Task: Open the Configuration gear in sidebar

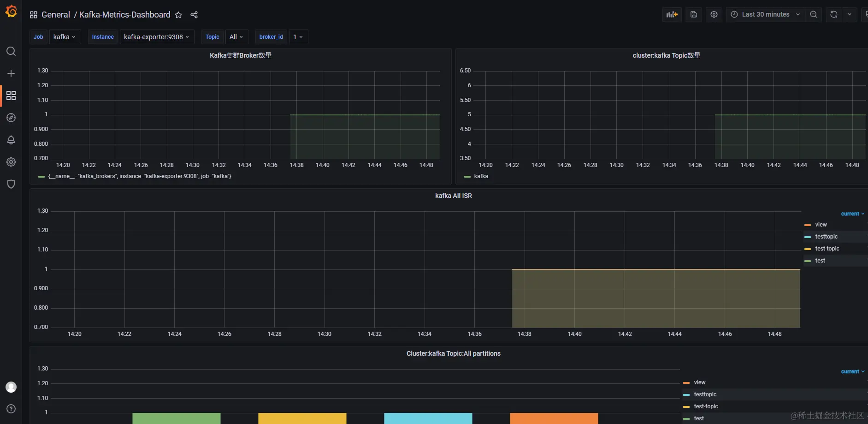Action: [11, 162]
